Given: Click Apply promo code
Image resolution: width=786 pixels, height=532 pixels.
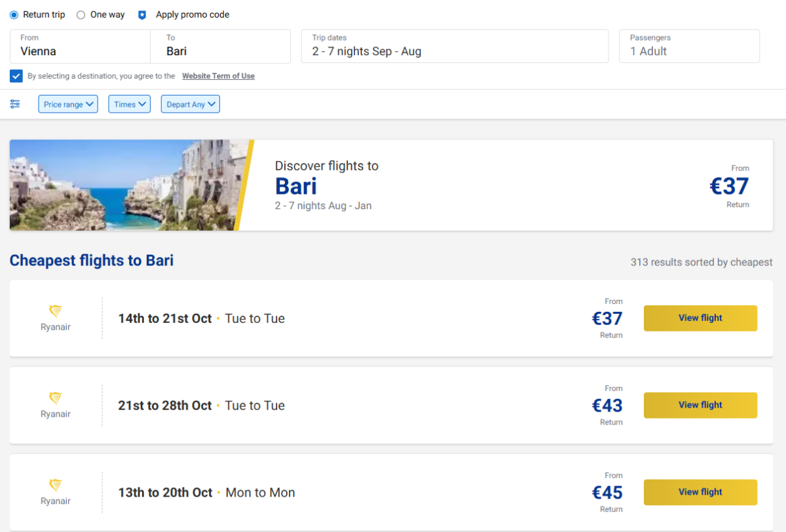Looking at the screenshot, I should click(x=193, y=15).
